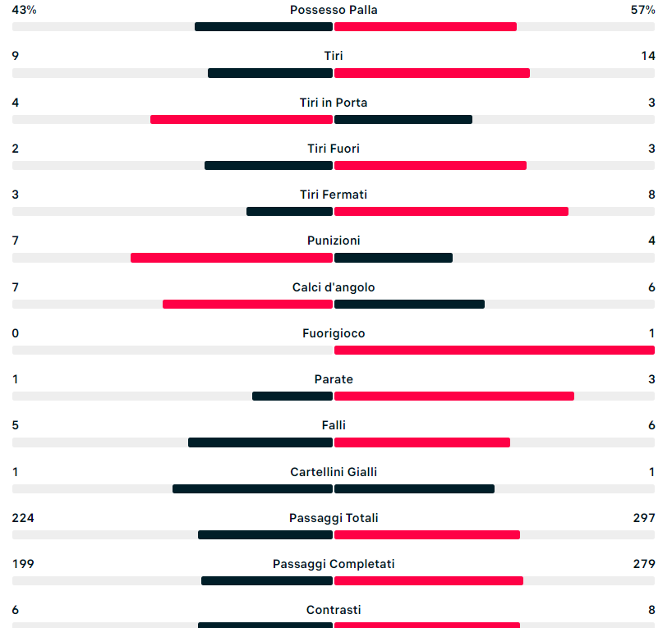Click the full red Fuorigioco bar
This screenshot has height=628, width=672.
pyautogui.click(x=495, y=351)
